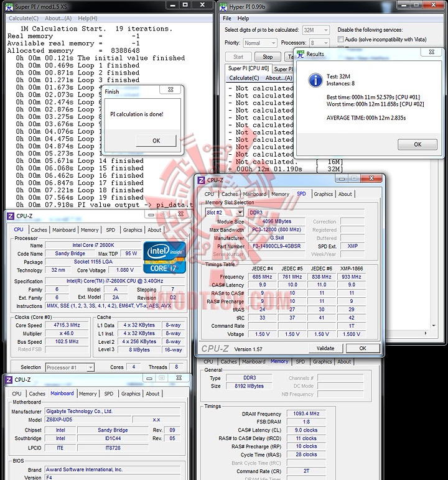
Task: Click the Mainboard Model Z68XP-UD5 field
Action: click(88, 420)
